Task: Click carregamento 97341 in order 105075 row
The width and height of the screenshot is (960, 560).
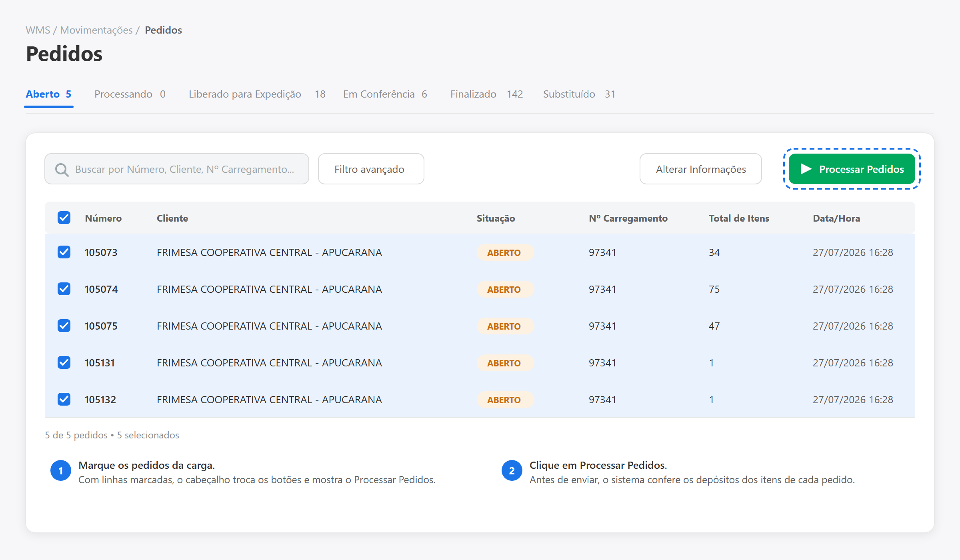Action: [602, 326]
